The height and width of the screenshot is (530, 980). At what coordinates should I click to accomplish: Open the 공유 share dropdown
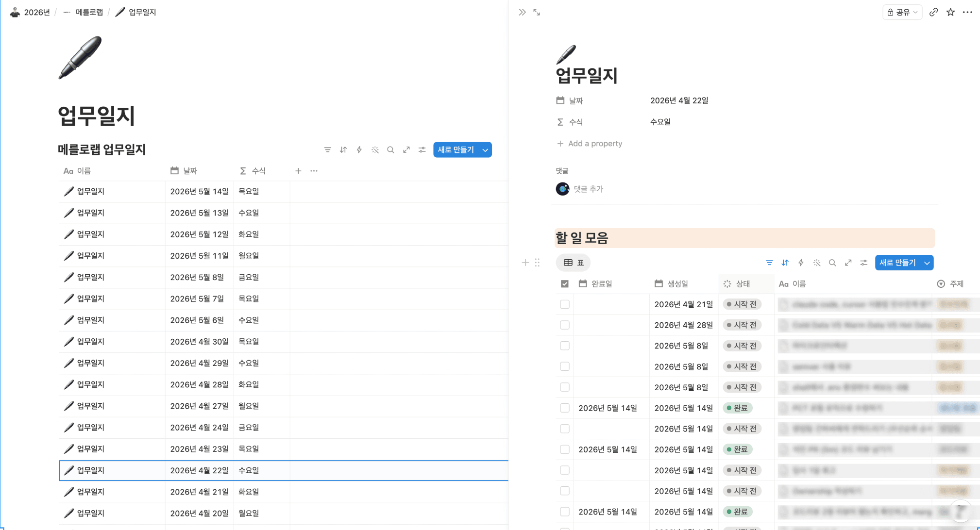[902, 12]
